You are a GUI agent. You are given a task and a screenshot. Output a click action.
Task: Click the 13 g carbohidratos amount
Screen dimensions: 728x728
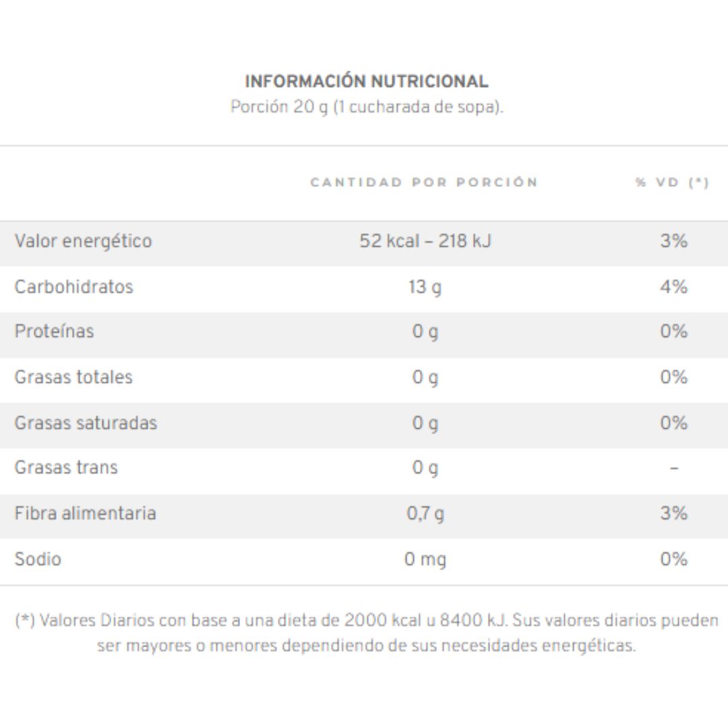(425, 287)
